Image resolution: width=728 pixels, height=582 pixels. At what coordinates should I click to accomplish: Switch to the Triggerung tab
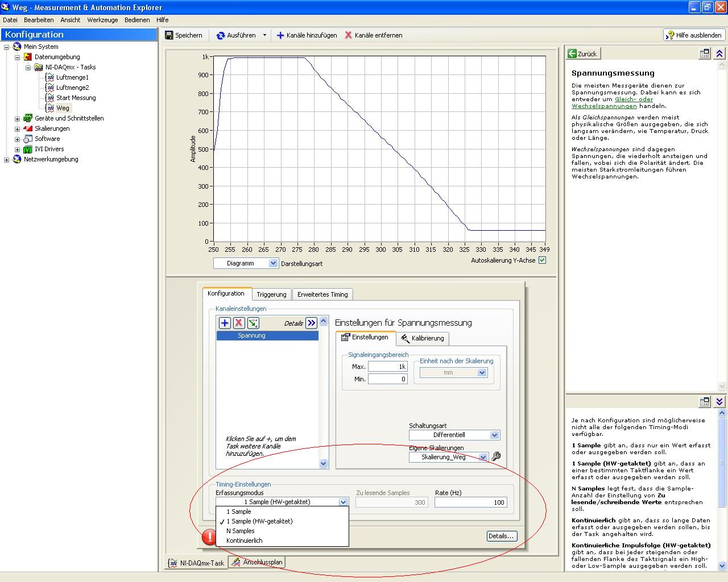pyautogui.click(x=271, y=294)
